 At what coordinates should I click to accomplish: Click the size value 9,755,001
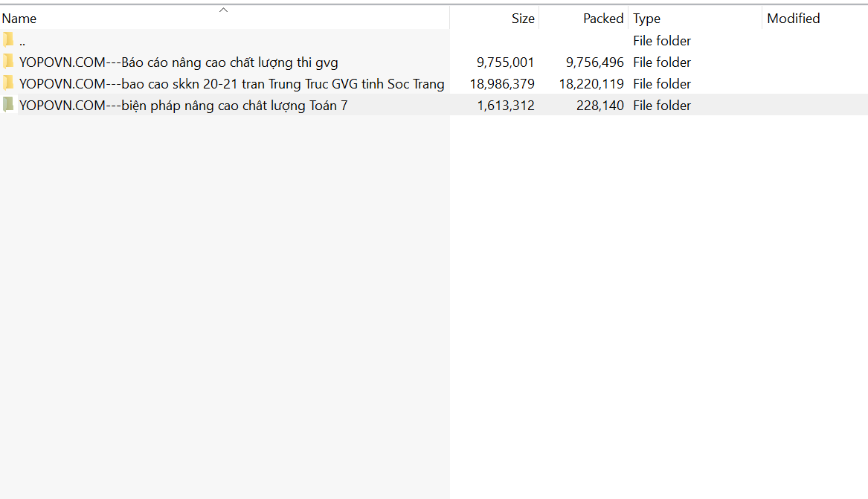point(505,62)
